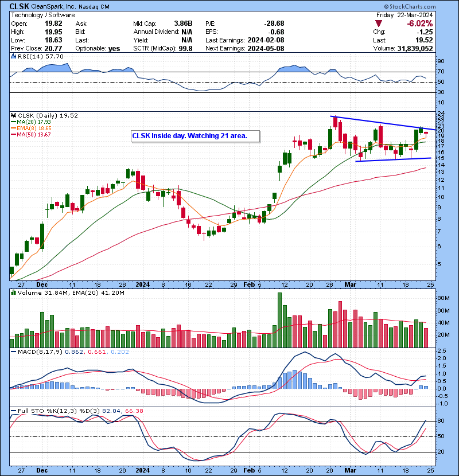This screenshot has width=459, height=476.
Task: Click the RSI(14) 57.70 indicator label
Action: (x=40, y=56)
